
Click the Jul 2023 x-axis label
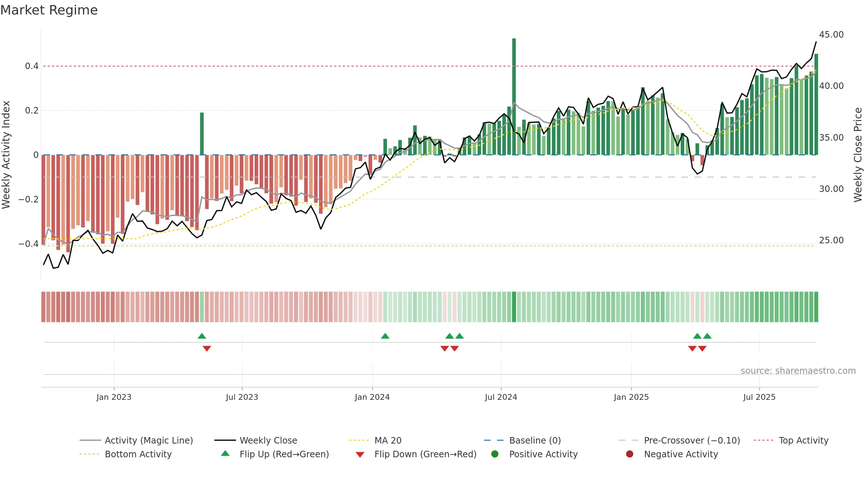click(242, 397)
